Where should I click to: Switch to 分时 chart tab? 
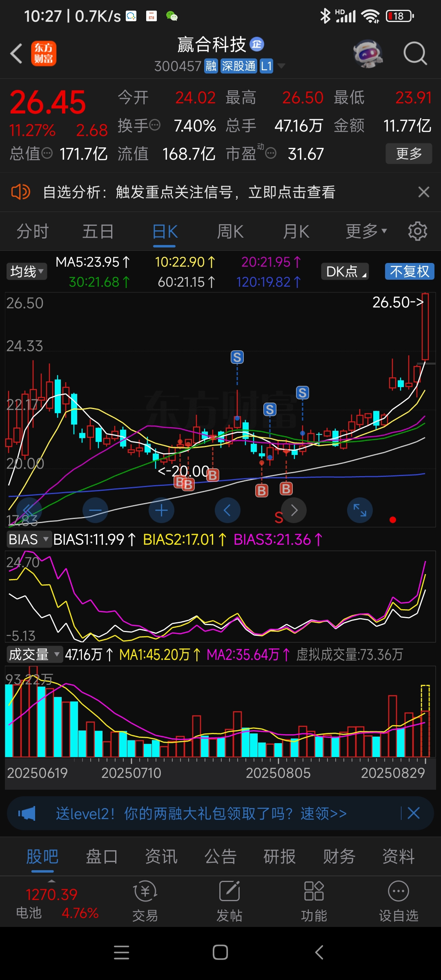click(33, 232)
